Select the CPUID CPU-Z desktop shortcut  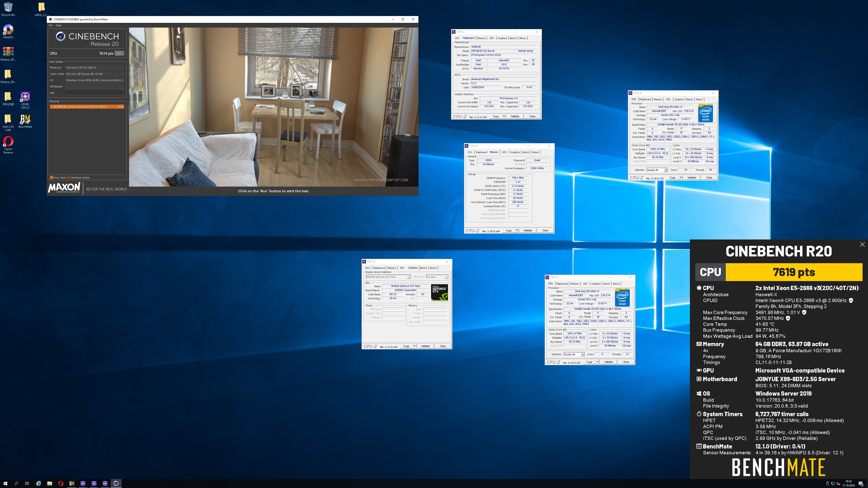click(x=25, y=100)
